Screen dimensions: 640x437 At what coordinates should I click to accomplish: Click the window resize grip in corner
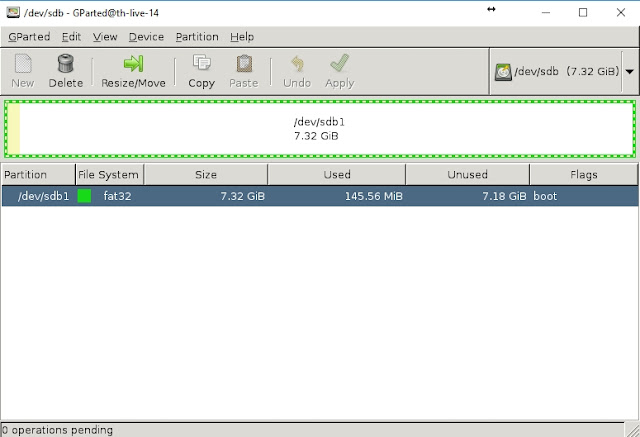pyautogui.click(x=632, y=430)
